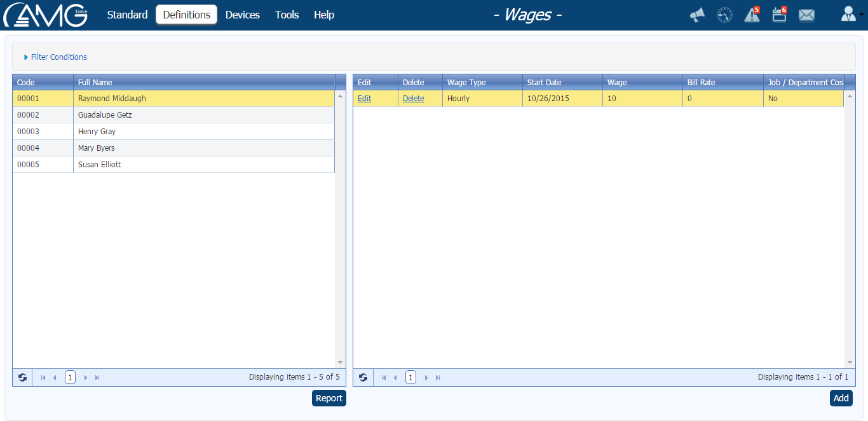Select employee Raymond Middaugh

173,99
